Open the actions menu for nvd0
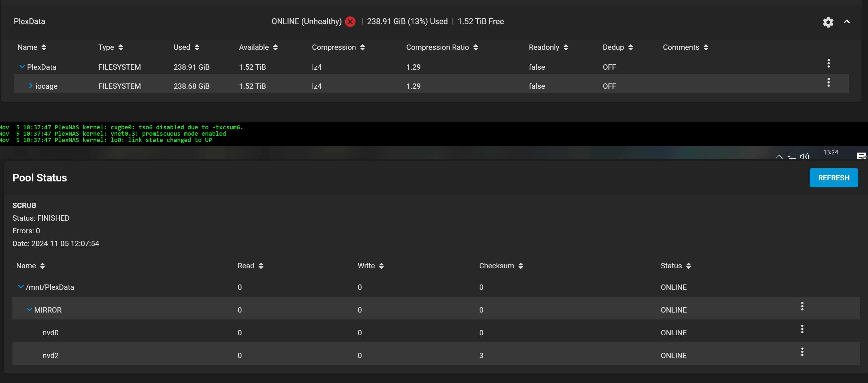868x383 pixels. pyautogui.click(x=802, y=329)
